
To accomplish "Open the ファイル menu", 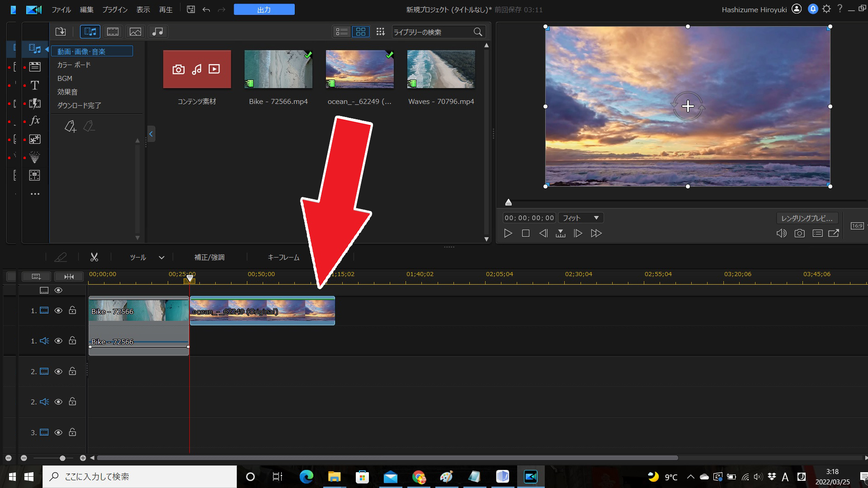I will 61,9.
